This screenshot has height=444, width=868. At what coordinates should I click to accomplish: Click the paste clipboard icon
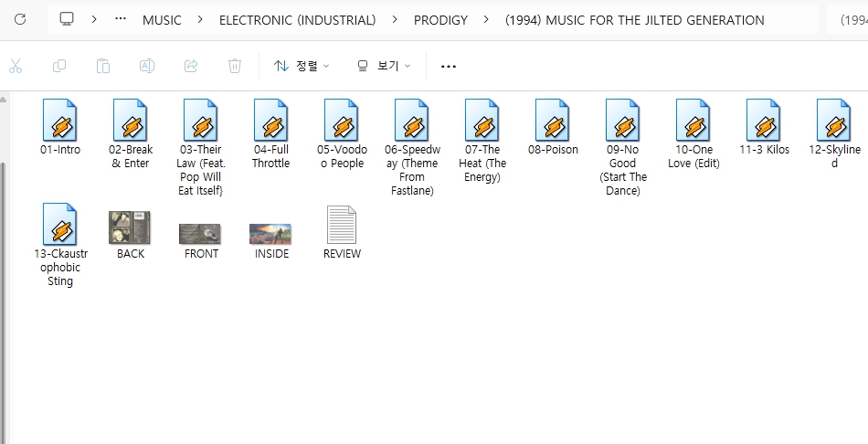point(103,66)
